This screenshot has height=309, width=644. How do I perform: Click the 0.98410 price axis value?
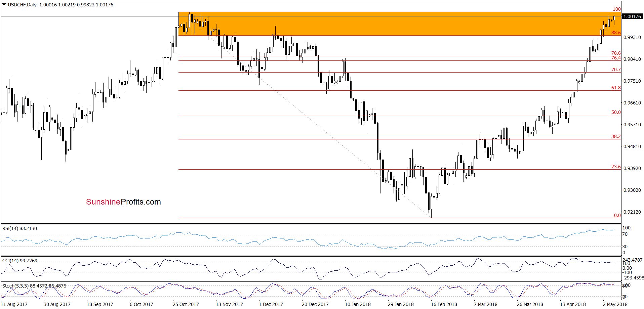pyautogui.click(x=632, y=59)
